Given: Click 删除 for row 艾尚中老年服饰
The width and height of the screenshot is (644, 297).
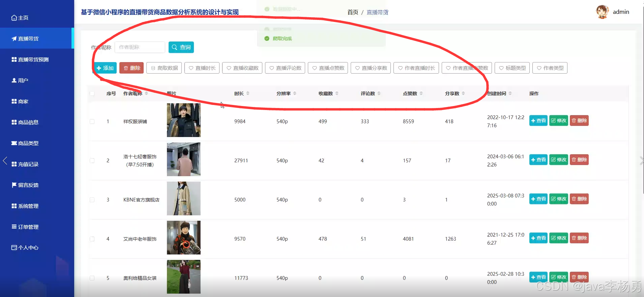Looking at the screenshot, I should [x=579, y=238].
